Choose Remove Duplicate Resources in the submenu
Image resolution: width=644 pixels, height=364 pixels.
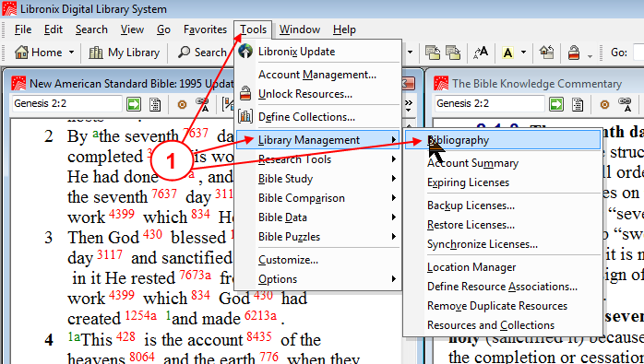(503, 306)
